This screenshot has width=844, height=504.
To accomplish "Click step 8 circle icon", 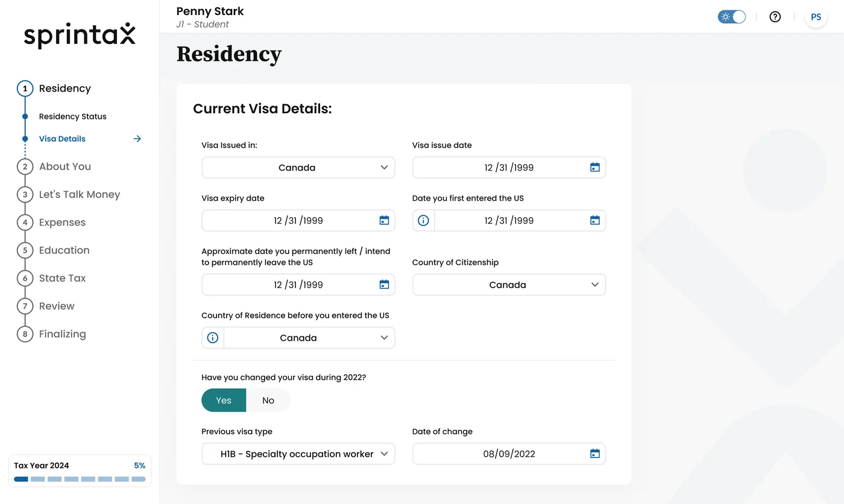I will (x=25, y=334).
